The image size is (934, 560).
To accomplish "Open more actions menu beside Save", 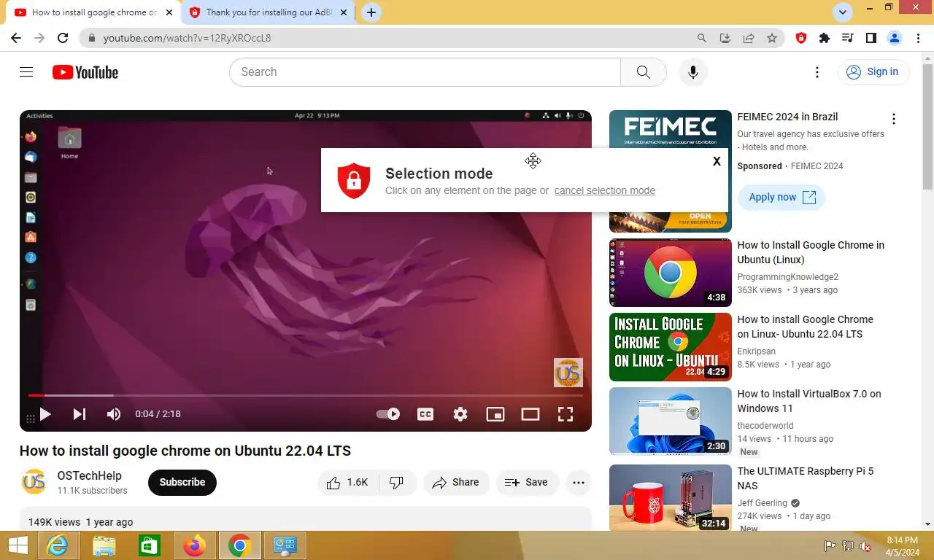I will [579, 482].
